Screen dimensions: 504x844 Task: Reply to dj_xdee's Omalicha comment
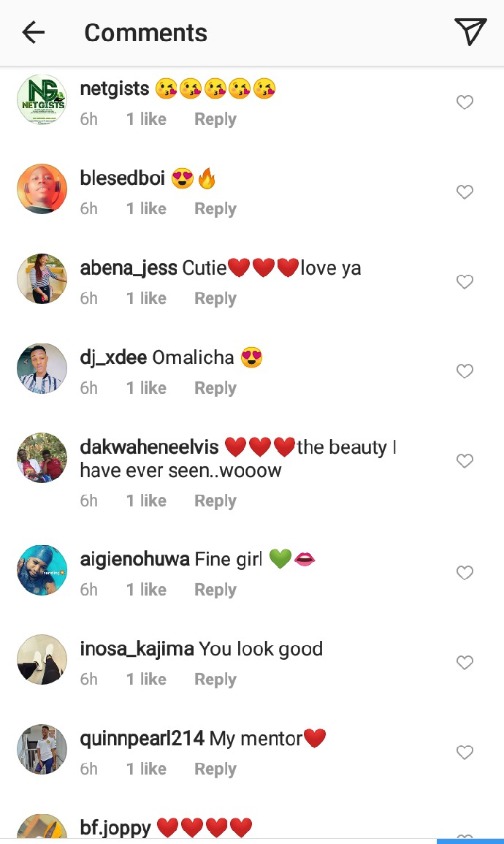click(215, 388)
